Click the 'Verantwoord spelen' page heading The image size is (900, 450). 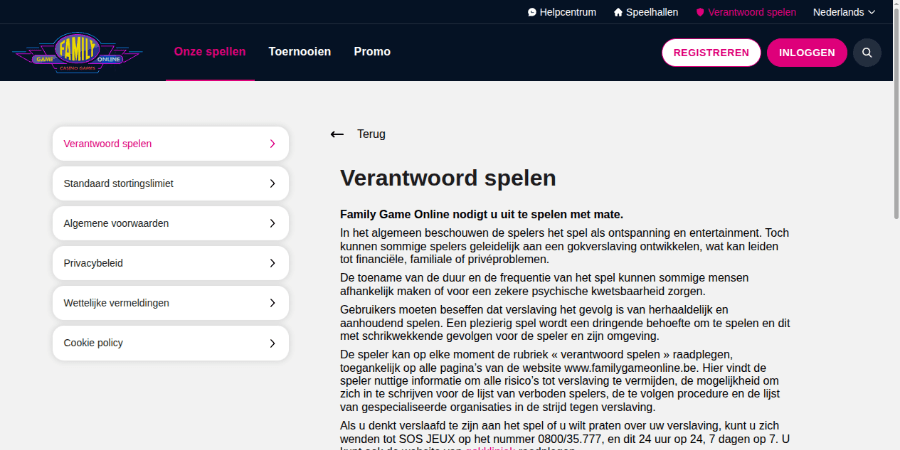pos(448,178)
